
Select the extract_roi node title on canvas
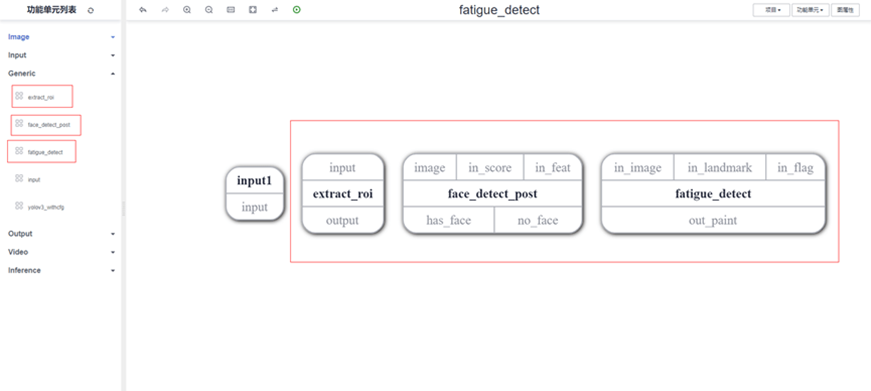click(342, 194)
